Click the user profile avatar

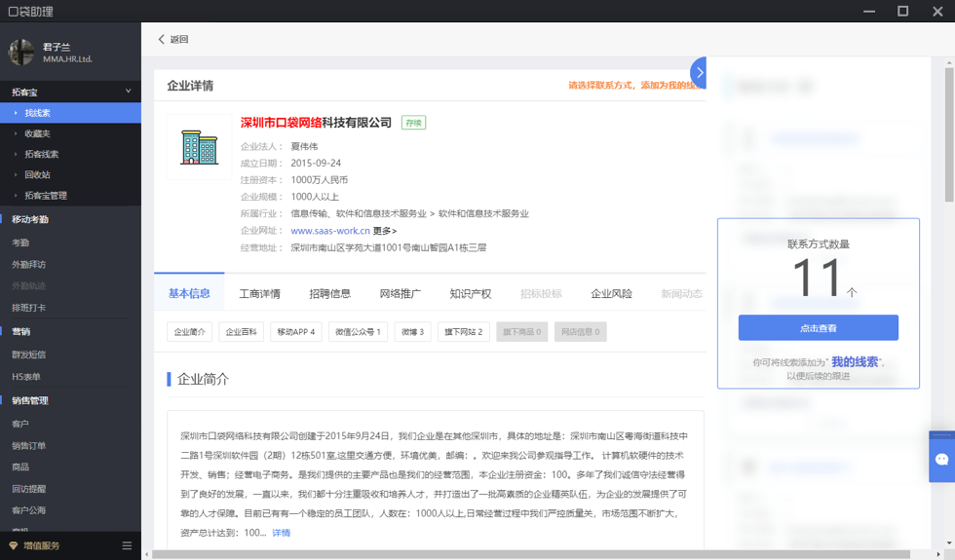pyautogui.click(x=22, y=53)
